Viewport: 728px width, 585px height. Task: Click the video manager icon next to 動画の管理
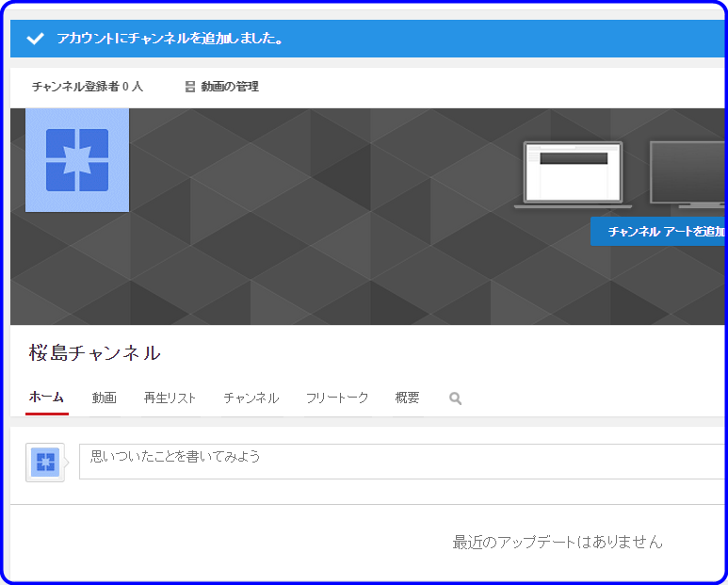(x=190, y=87)
